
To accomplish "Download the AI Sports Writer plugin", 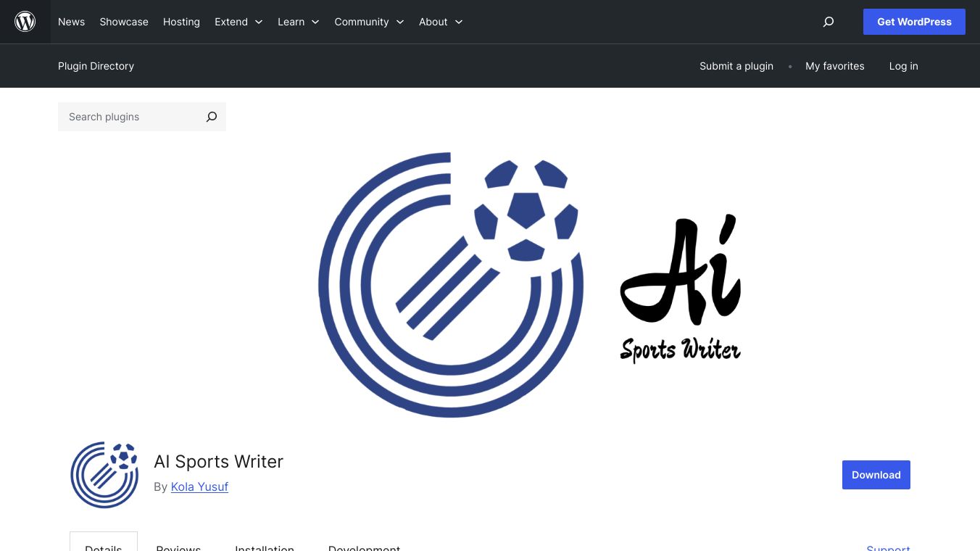I will pyautogui.click(x=876, y=475).
